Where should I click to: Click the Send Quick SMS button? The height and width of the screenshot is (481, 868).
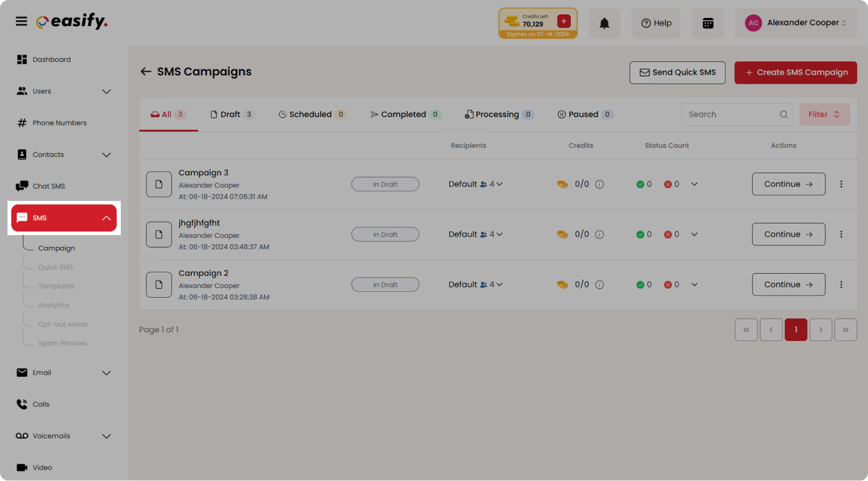[x=677, y=72]
